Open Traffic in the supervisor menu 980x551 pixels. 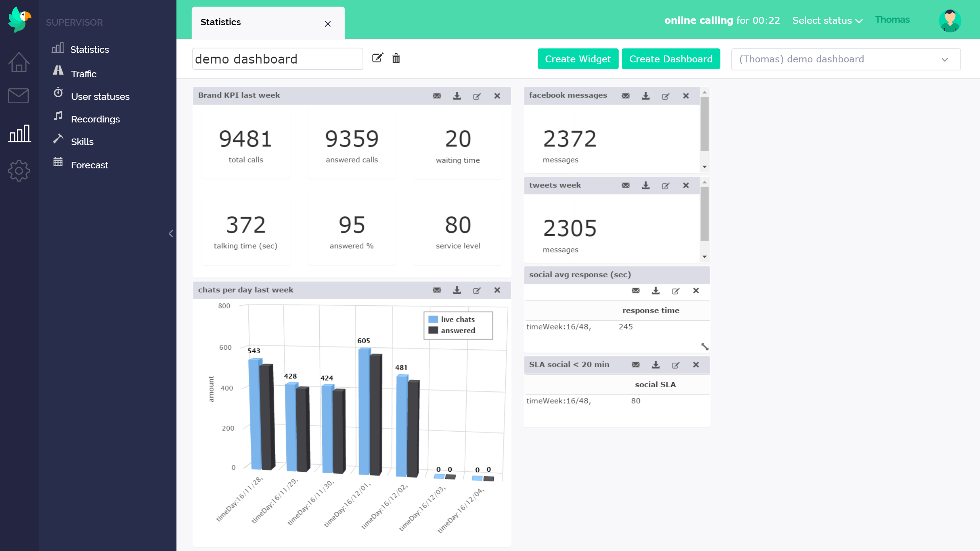(x=83, y=73)
